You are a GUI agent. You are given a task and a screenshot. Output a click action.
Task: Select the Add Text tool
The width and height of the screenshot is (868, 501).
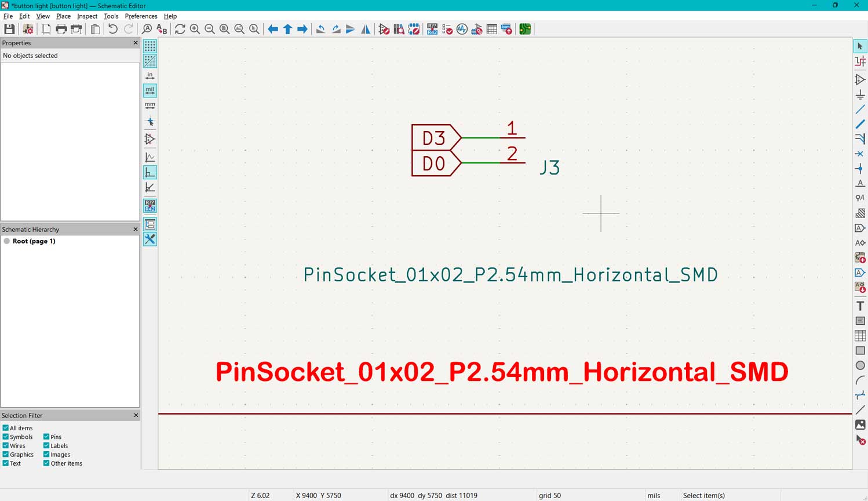[860, 306]
